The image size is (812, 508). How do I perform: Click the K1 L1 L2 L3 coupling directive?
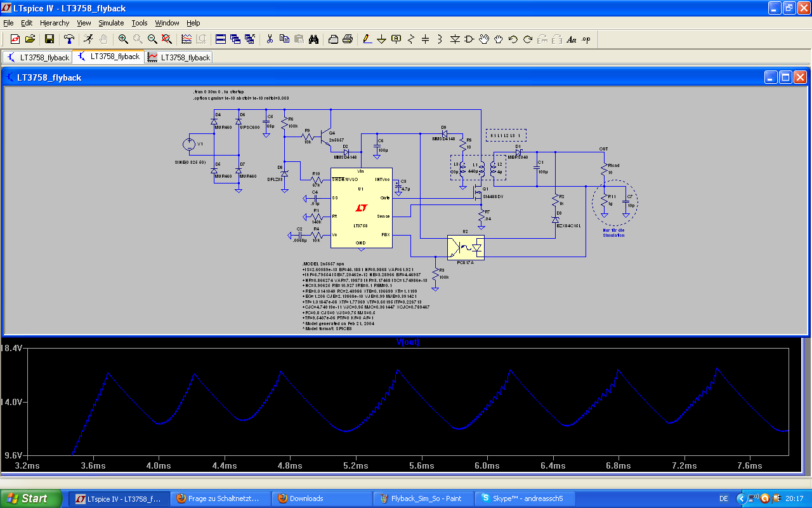tap(506, 136)
